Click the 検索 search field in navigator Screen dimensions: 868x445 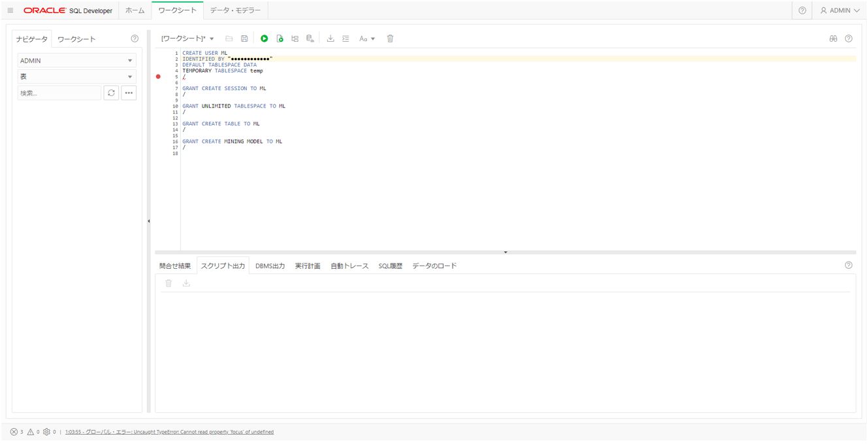[x=59, y=93]
